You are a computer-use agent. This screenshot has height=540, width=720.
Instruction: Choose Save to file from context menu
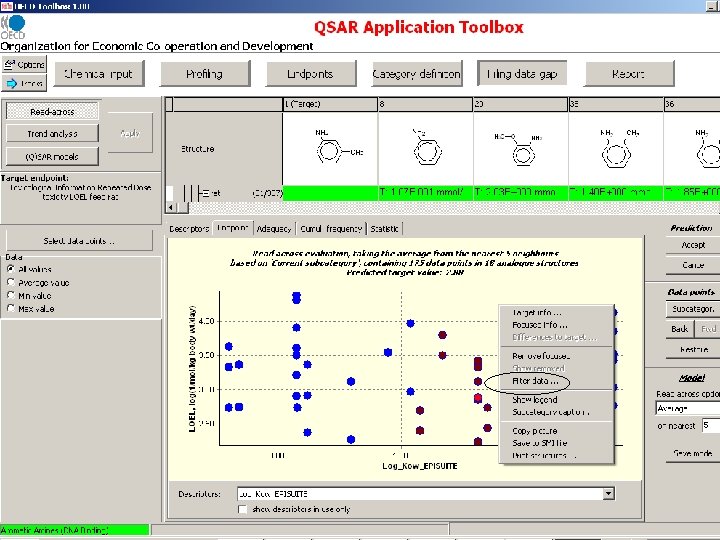pos(540,443)
